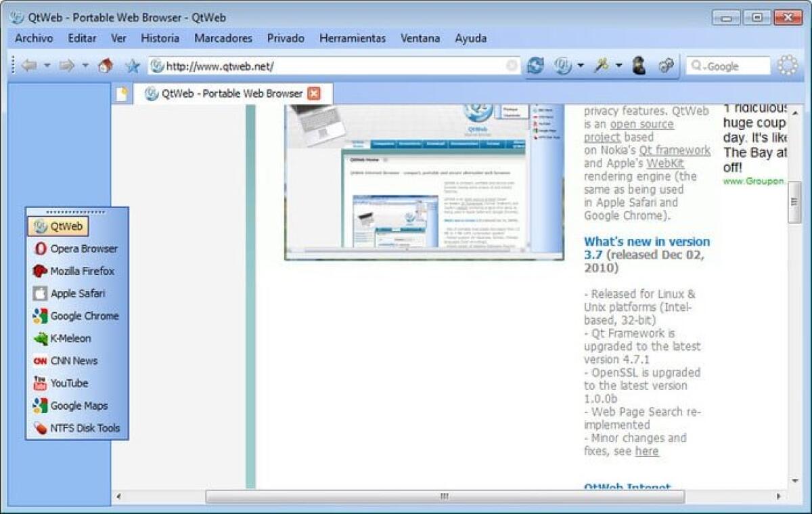The height and width of the screenshot is (514, 812).
Task: Click the 'here' link about minor fixes
Action: coord(646,451)
